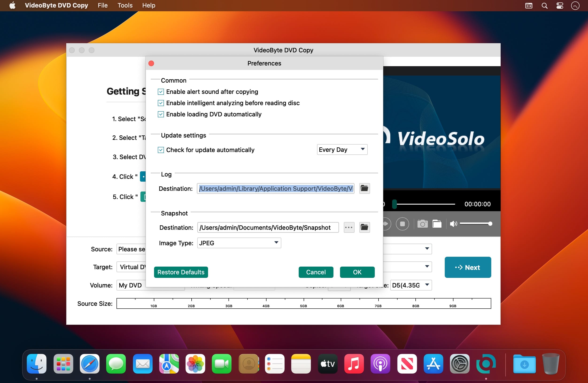The width and height of the screenshot is (588, 383).
Task: Open Notes from the dock
Action: click(301, 364)
